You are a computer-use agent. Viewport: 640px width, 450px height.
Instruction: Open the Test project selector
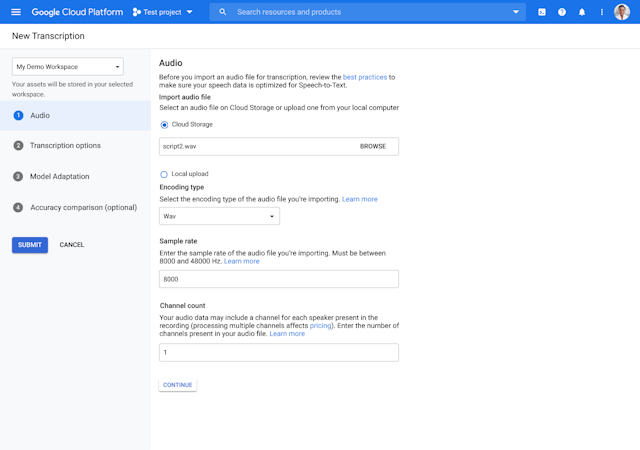(164, 12)
